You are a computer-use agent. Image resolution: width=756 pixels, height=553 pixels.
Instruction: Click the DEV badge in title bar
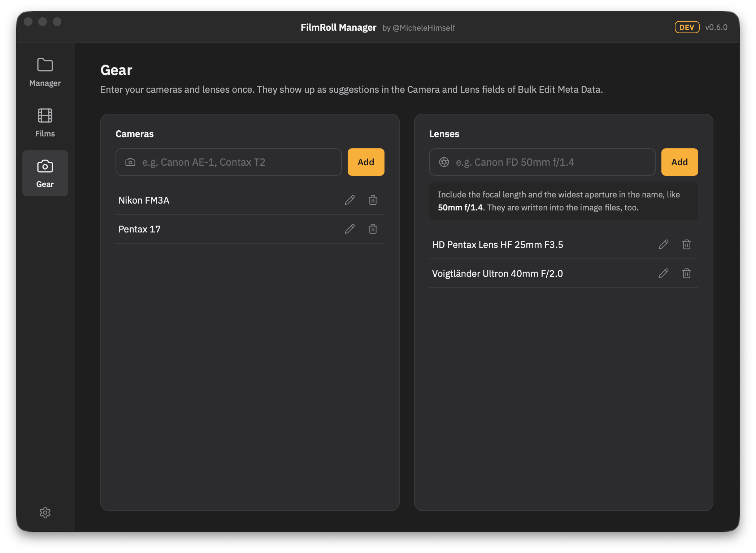click(x=687, y=27)
